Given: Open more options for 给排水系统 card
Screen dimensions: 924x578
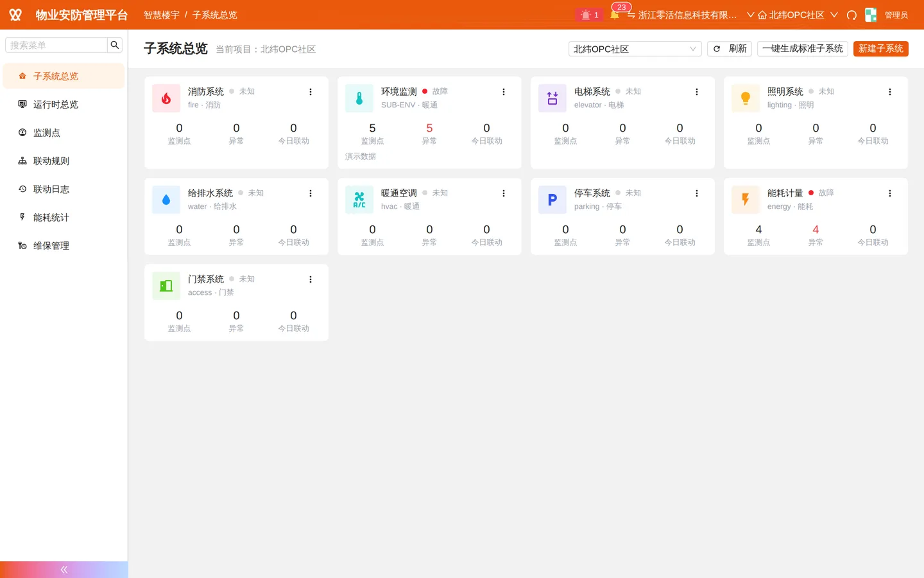Looking at the screenshot, I should [x=311, y=193].
